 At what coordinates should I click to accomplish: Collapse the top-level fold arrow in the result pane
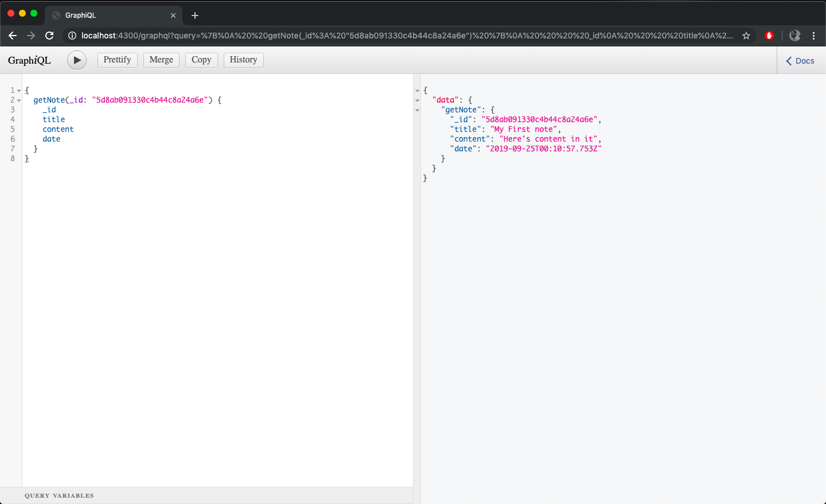point(417,91)
